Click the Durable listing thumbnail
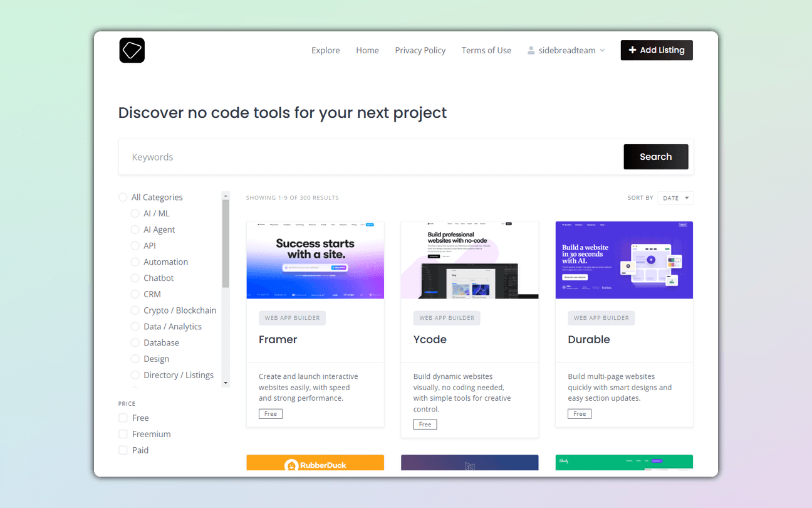The height and width of the screenshot is (508, 812). tap(624, 260)
